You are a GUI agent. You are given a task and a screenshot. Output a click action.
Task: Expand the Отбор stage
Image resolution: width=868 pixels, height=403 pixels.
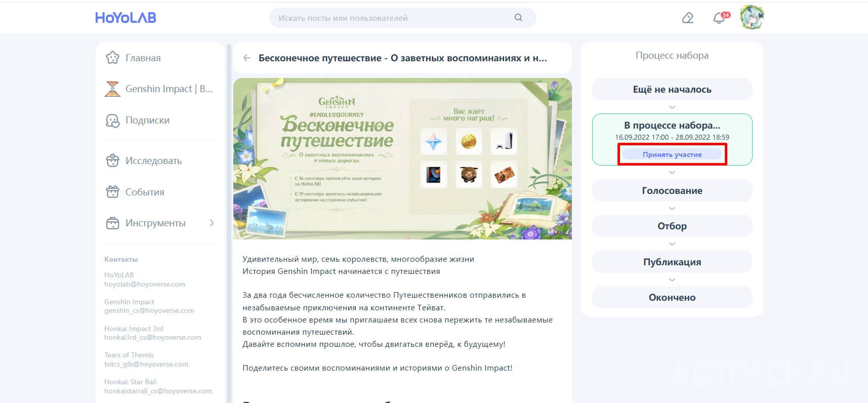point(672,226)
